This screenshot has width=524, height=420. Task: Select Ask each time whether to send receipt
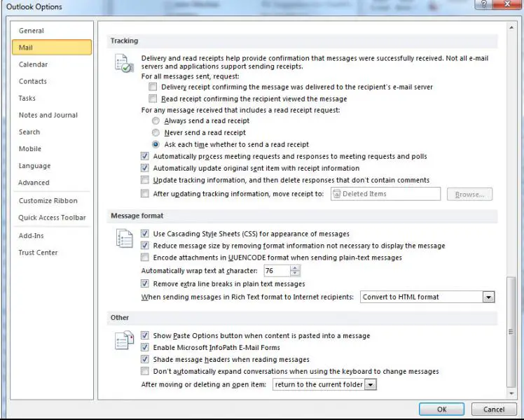coord(156,145)
